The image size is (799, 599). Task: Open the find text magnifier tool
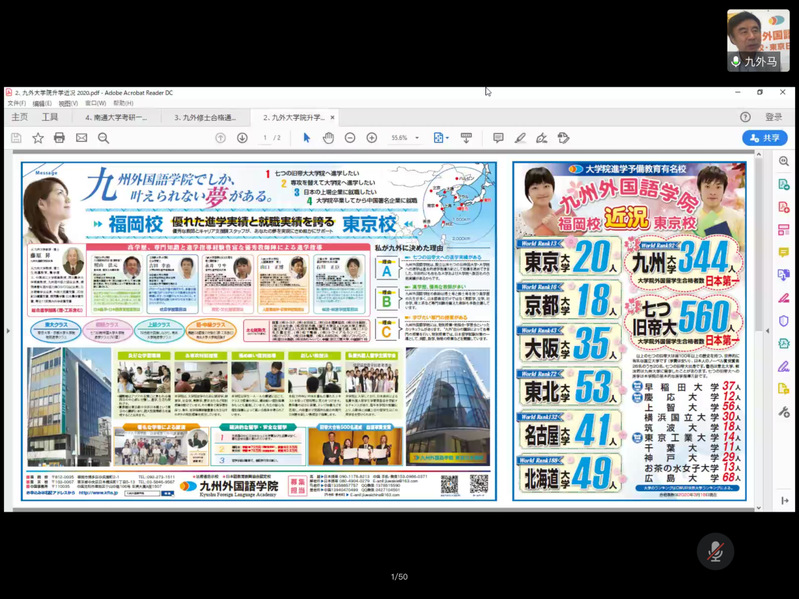[103, 138]
